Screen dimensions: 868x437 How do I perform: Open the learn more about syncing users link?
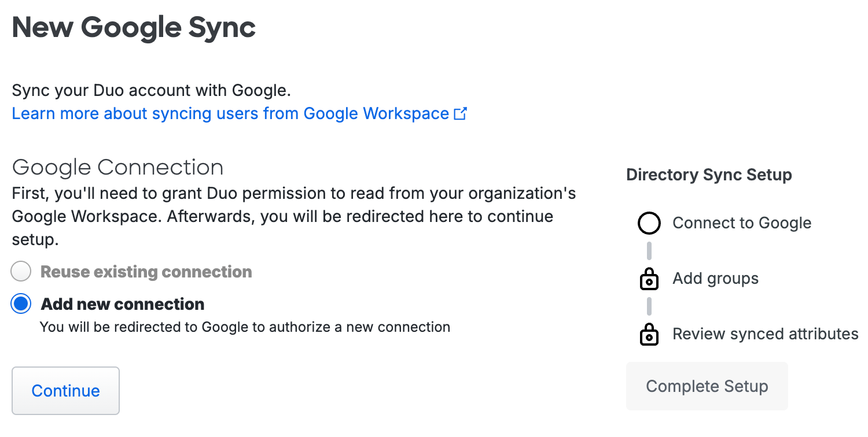pos(226,113)
